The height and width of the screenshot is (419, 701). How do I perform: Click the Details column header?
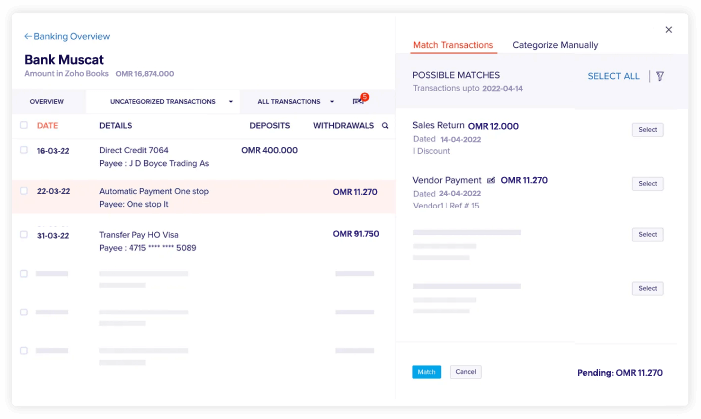pos(116,126)
